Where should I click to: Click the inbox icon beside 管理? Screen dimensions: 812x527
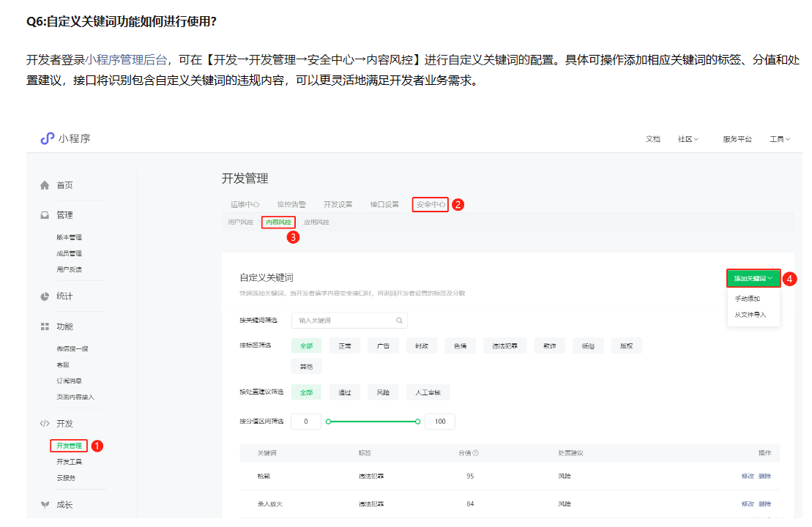click(45, 215)
